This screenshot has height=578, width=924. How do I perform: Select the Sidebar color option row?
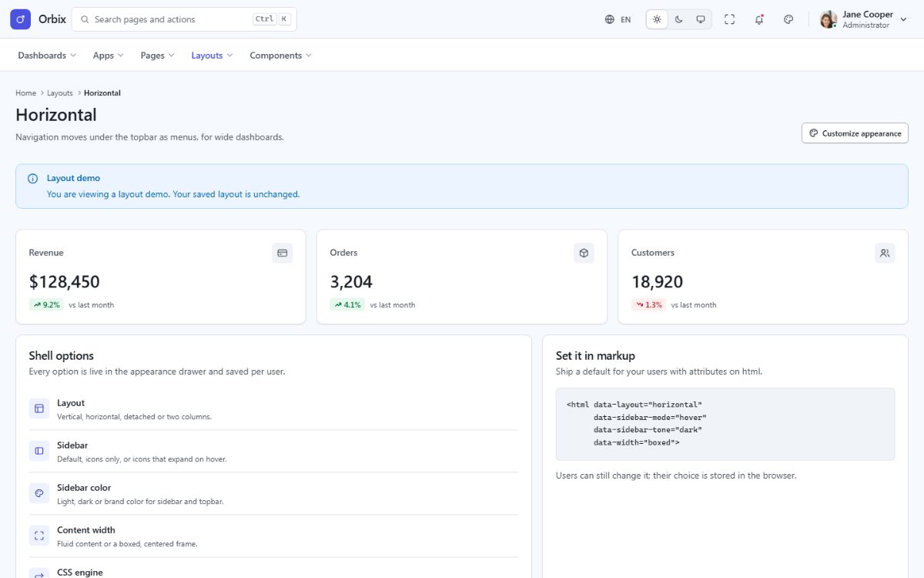click(273, 493)
